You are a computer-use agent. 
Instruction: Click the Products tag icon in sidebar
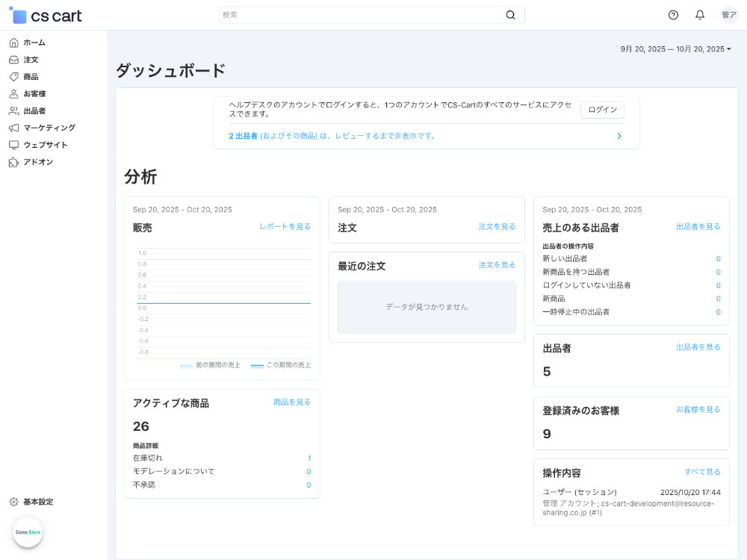pos(13,77)
